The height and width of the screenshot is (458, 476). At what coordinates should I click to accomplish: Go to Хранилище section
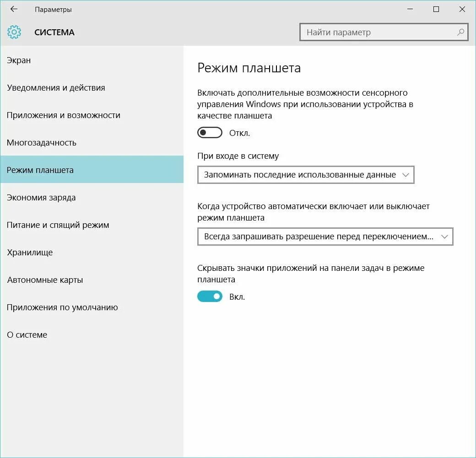(x=92, y=253)
